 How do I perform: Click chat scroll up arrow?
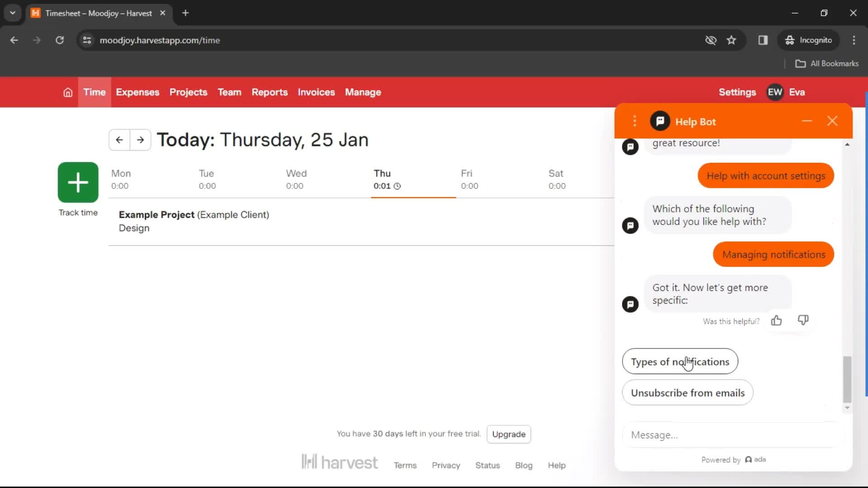pos(847,145)
